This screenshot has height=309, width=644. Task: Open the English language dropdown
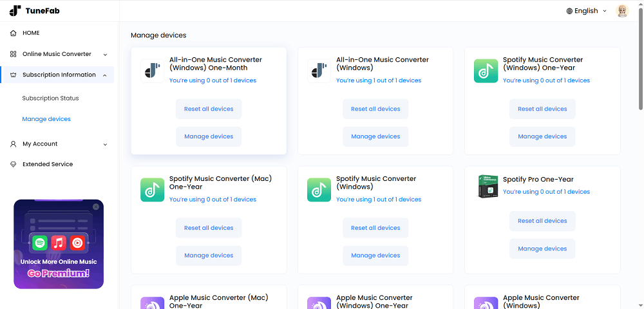[x=587, y=11]
